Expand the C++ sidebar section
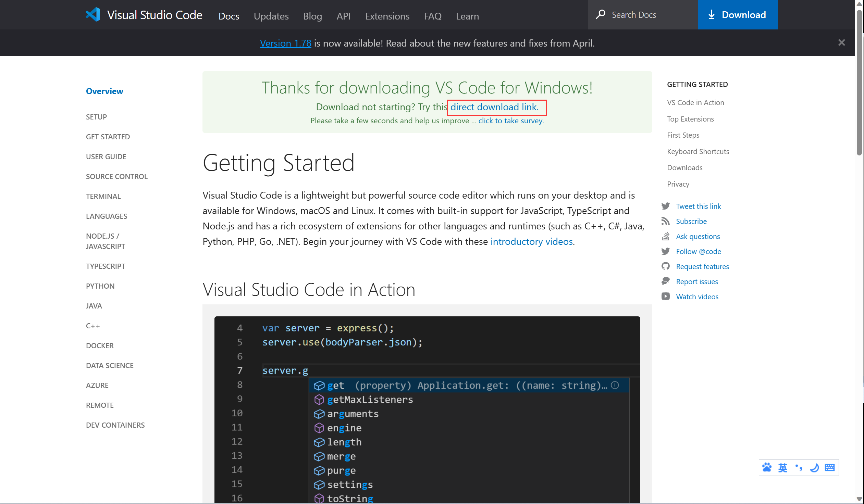 tap(93, 326)
